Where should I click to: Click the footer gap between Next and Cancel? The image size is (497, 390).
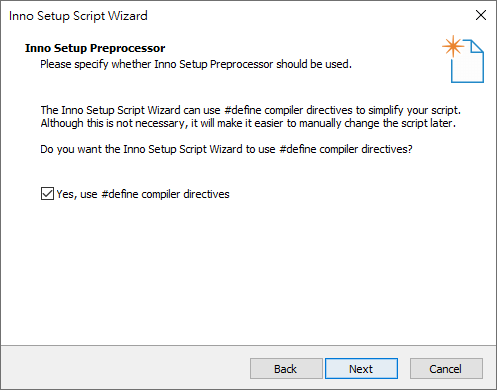click(404, 369)
